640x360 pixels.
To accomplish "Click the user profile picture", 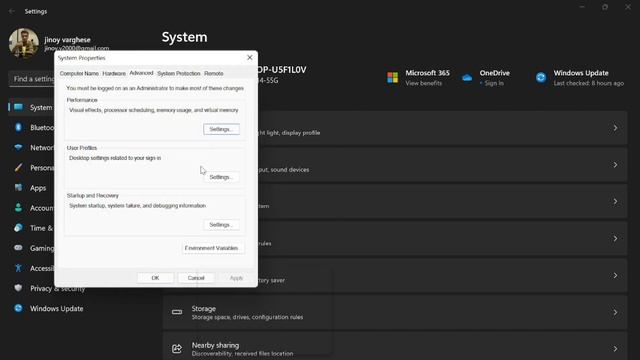I will tap(24, 43).
